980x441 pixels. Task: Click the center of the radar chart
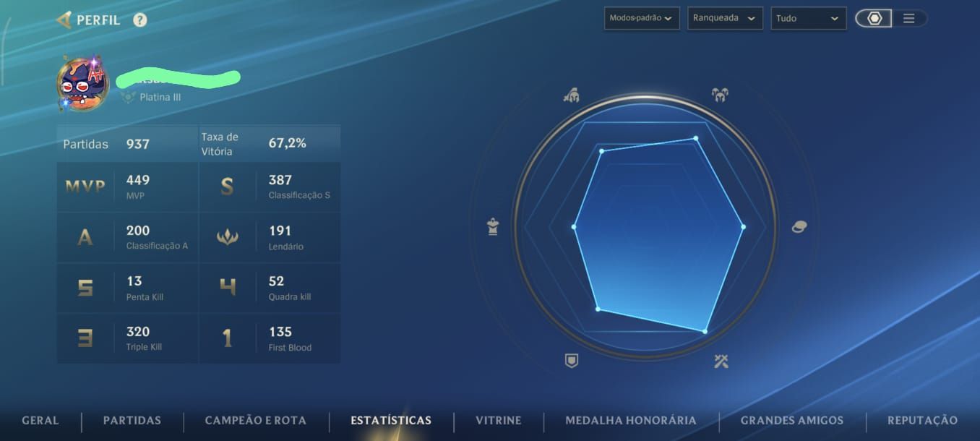pyautogui.click(x=645, y=227)
